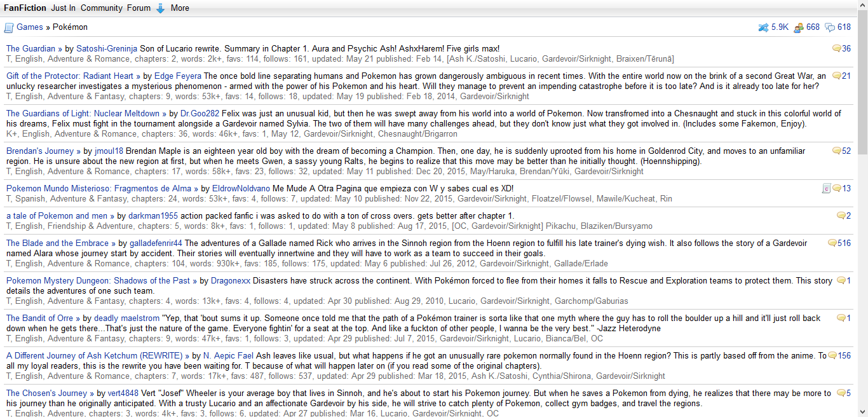Go to FanFiction home

tap(25, 8)
